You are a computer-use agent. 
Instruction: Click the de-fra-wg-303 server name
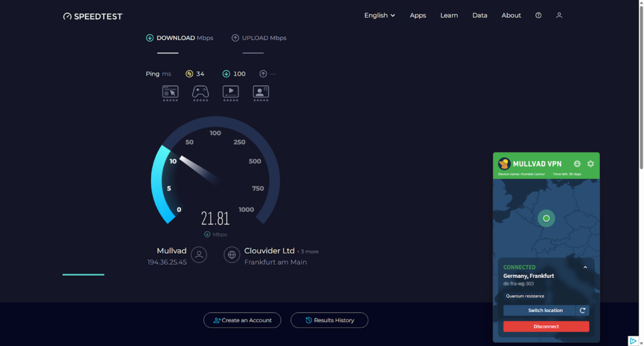(x=518, y=284)
